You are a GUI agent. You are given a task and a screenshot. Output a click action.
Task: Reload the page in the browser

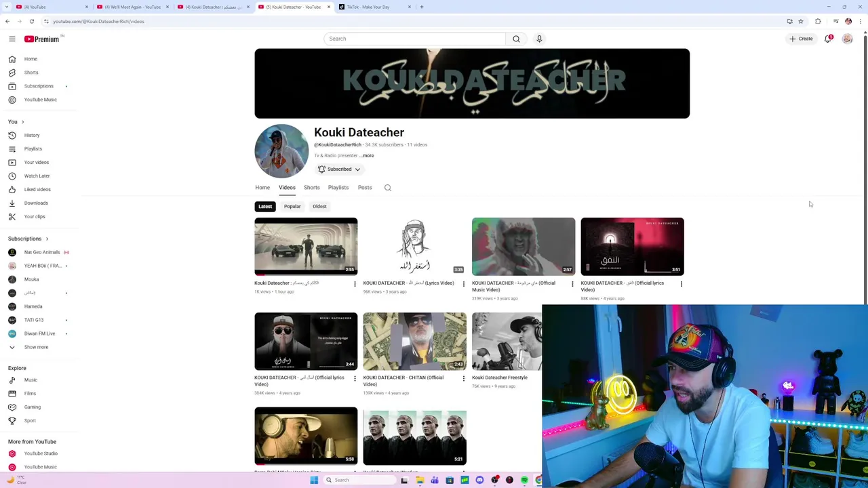point(31,21)
